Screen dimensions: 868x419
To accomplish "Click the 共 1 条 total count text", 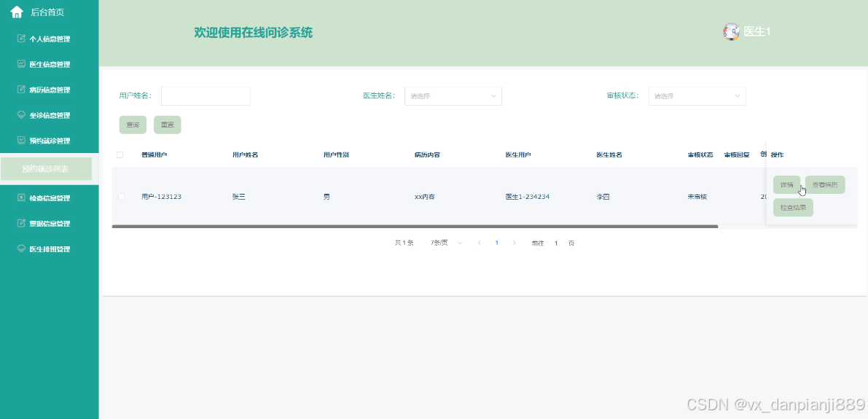I will tap(404, 243).
